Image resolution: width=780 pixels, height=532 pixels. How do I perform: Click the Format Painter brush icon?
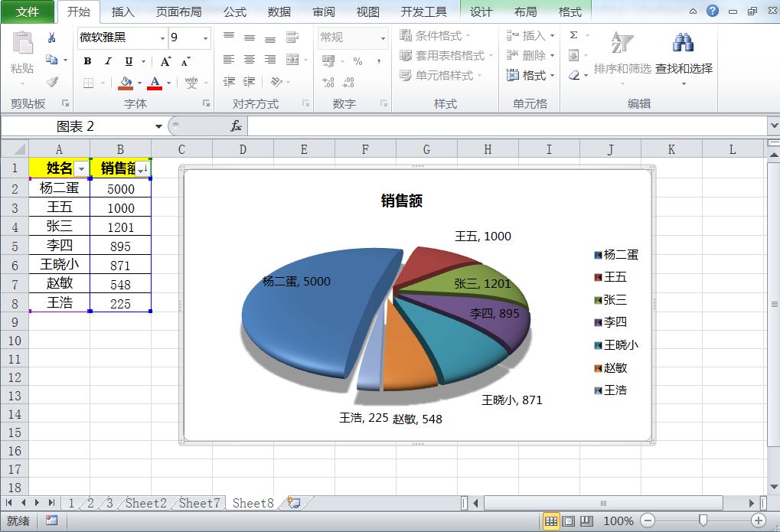52,81
